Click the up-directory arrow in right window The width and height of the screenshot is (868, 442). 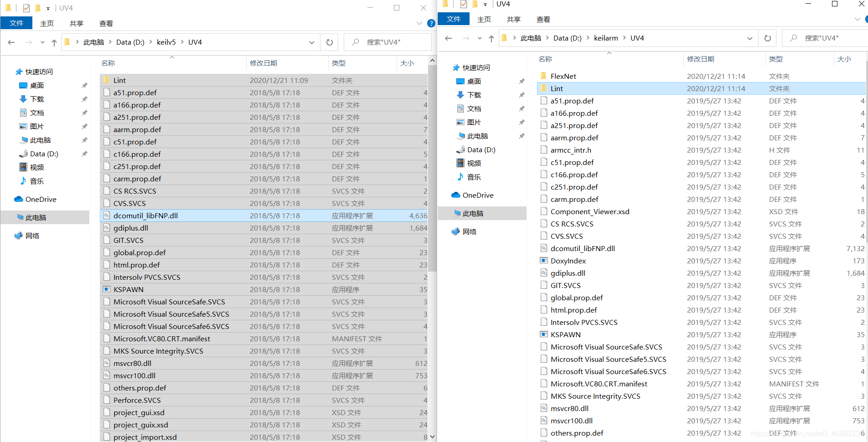tap(491, 38)
